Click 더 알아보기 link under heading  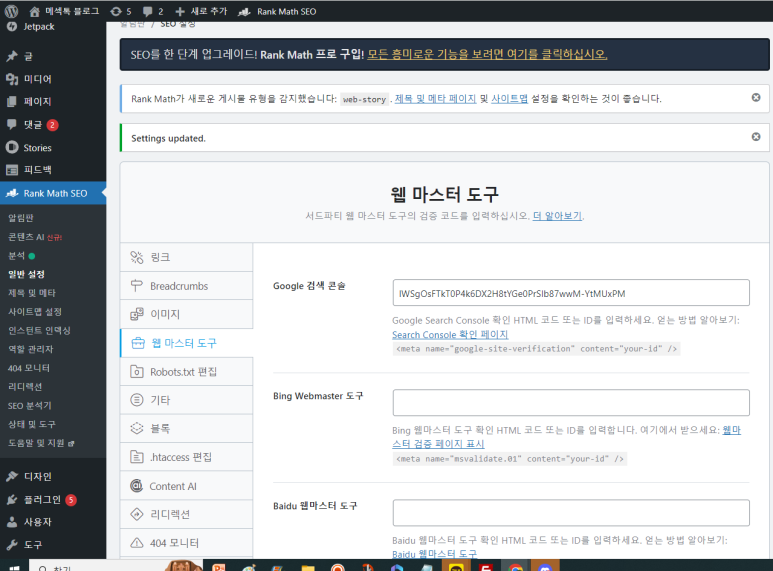(x=557, y=215)
